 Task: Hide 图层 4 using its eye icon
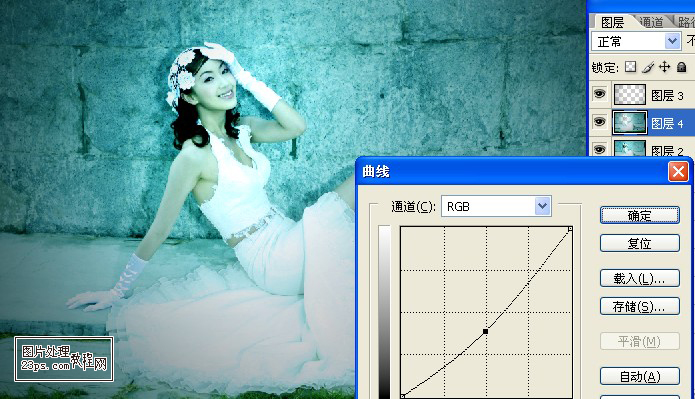coord(599,122)
